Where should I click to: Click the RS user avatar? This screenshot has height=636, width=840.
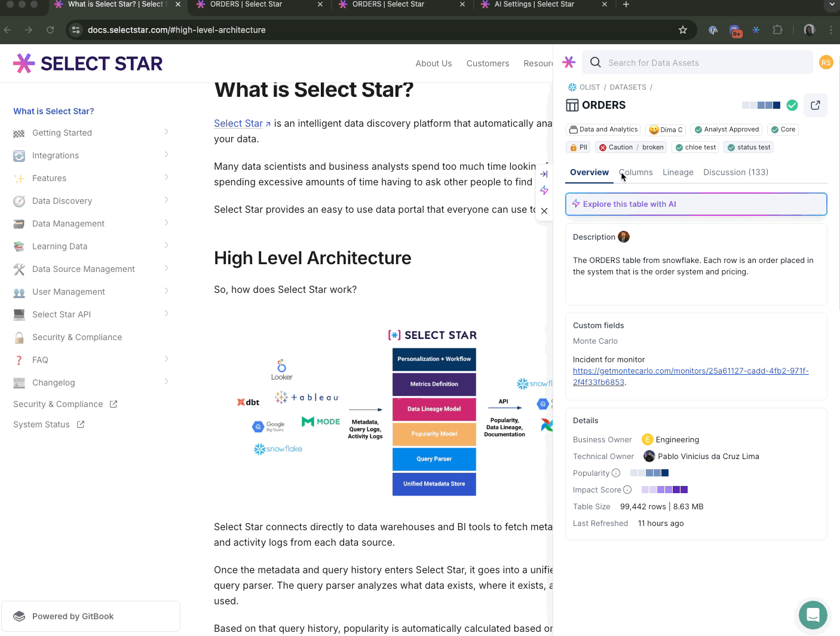point(826,63)
